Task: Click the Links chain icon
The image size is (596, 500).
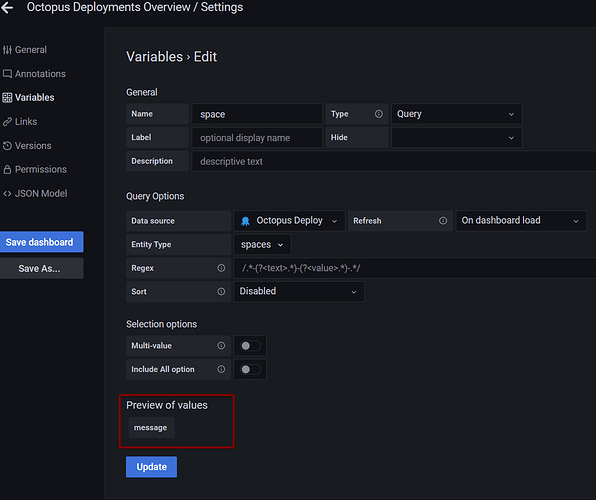Action: (x=7, y=122)
